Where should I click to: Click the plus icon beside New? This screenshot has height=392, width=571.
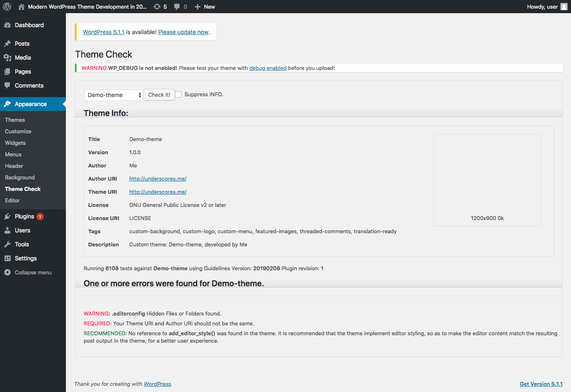point(198,7)
